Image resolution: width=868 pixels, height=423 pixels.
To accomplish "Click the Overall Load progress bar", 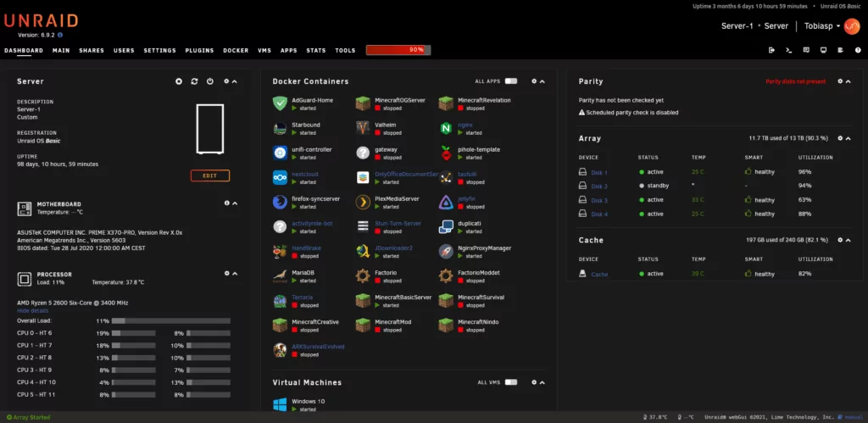I will [171, 320].
